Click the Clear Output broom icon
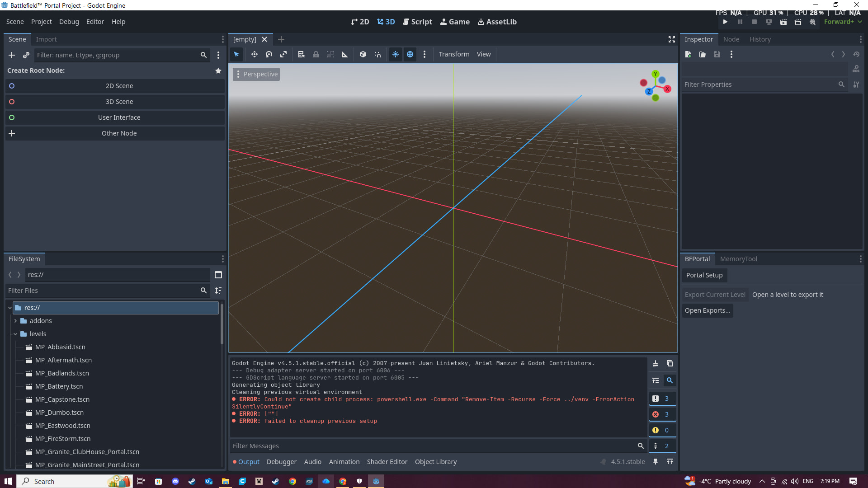The image size is (868, 488). [x=656, y=364]
